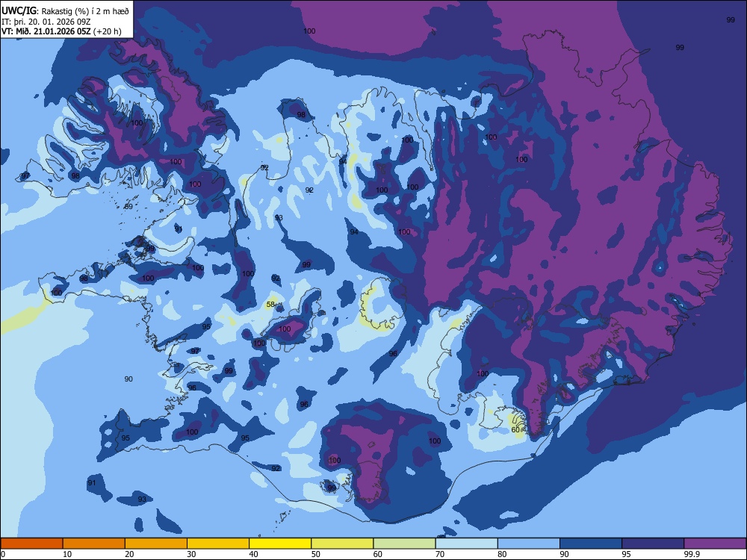Image resolution: width=747 pixels, height=560 pixels.
Task: Click the legend tick label '40'
Action: 254,554
